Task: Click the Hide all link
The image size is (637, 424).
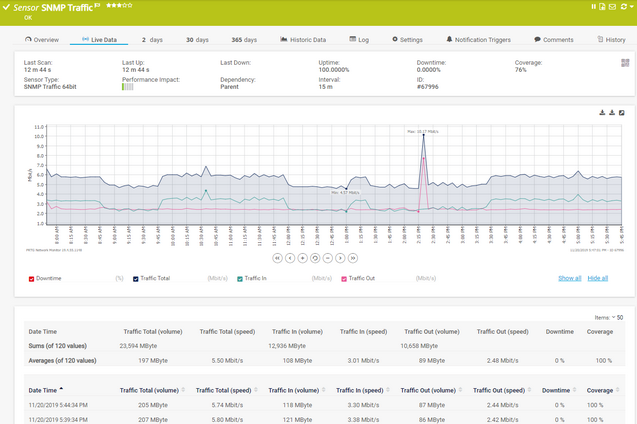Action: tap(598, 278)
